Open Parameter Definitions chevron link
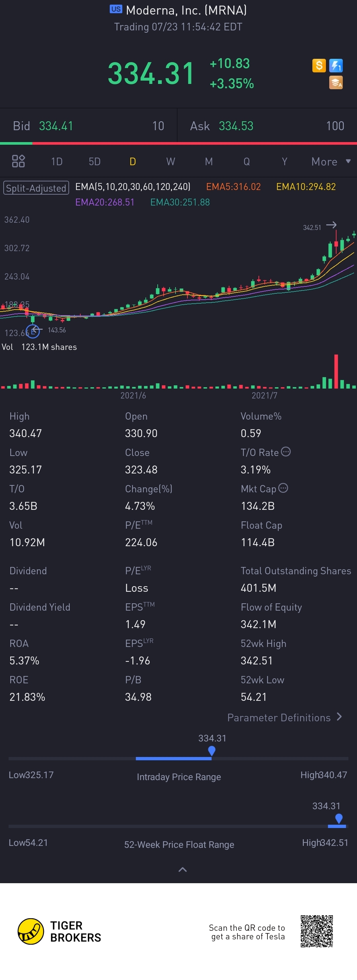357x980 pixels. pos(284,718)
